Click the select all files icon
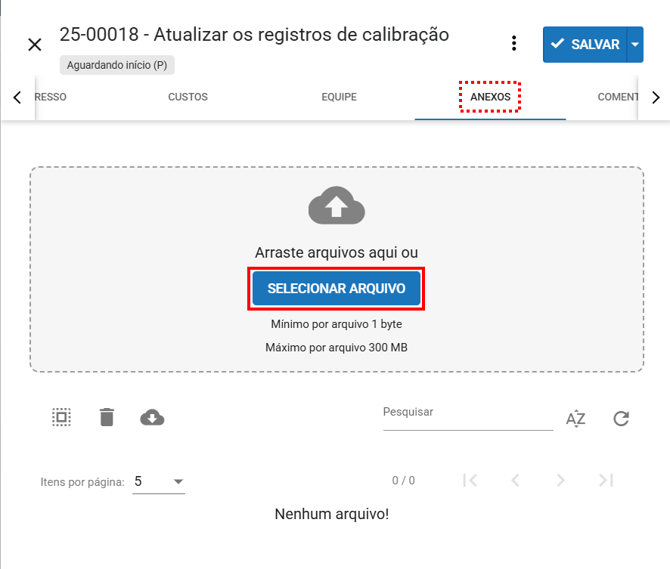Image resolution: width=670 pixels, height=569 pixels. point(62,418)
